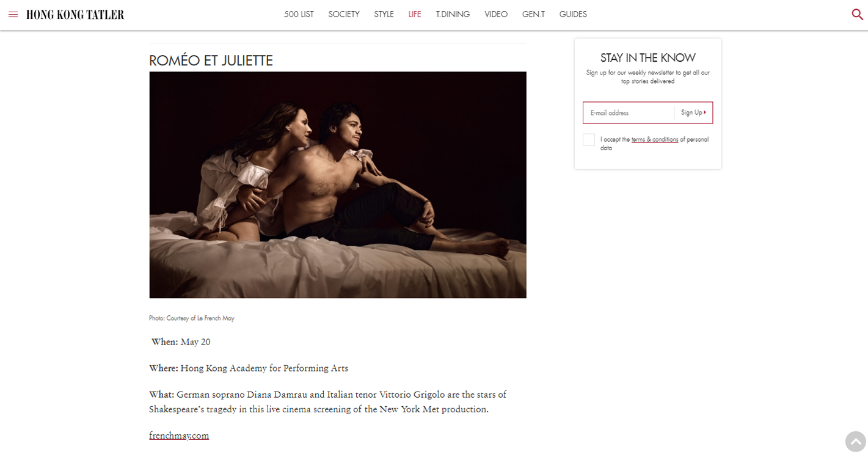The width and height of the screenshot is (868, 460).
Task: Accept the terms & conditions checkbox
Action: coord(589,140)
